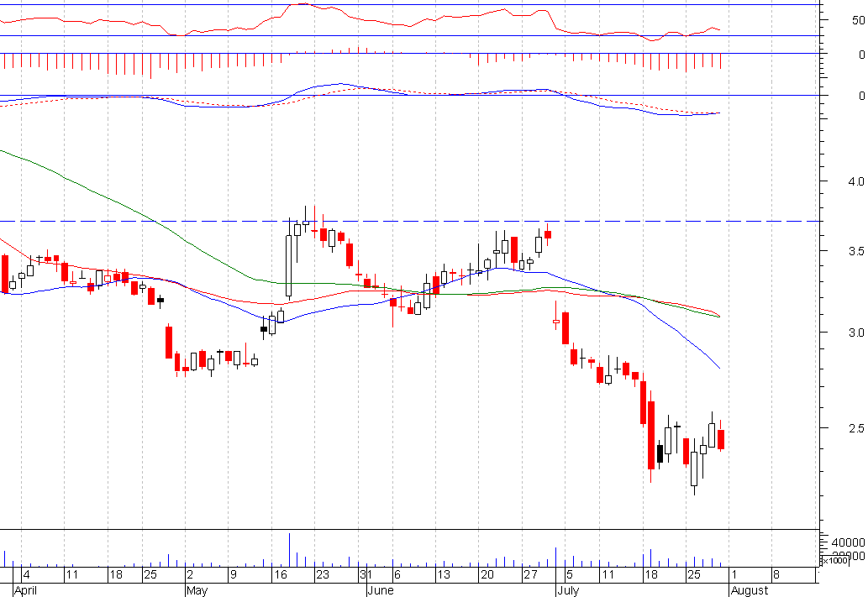This screenshot has height=597, width=868.
Task: Click date label "25" in April
Action: coord(150,575)
